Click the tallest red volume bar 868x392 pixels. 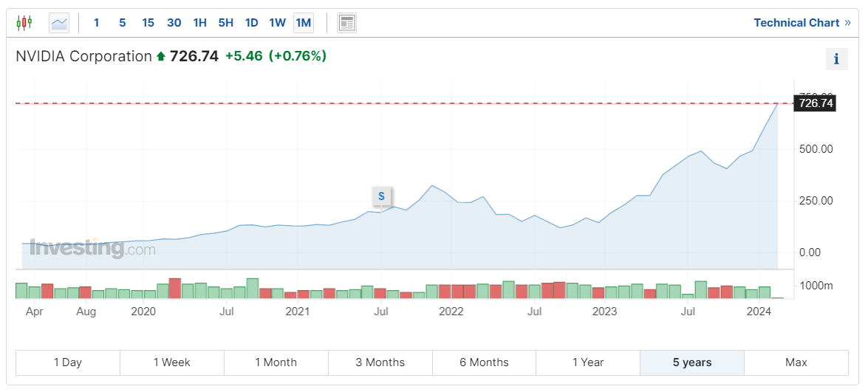[x=175, y=288]
